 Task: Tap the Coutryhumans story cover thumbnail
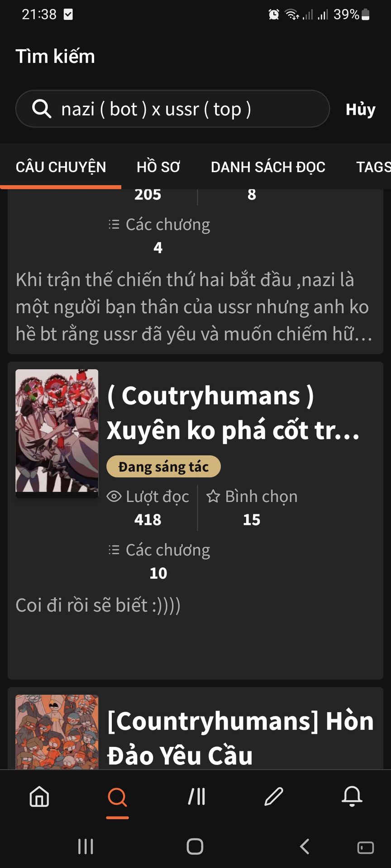(57, 431)
